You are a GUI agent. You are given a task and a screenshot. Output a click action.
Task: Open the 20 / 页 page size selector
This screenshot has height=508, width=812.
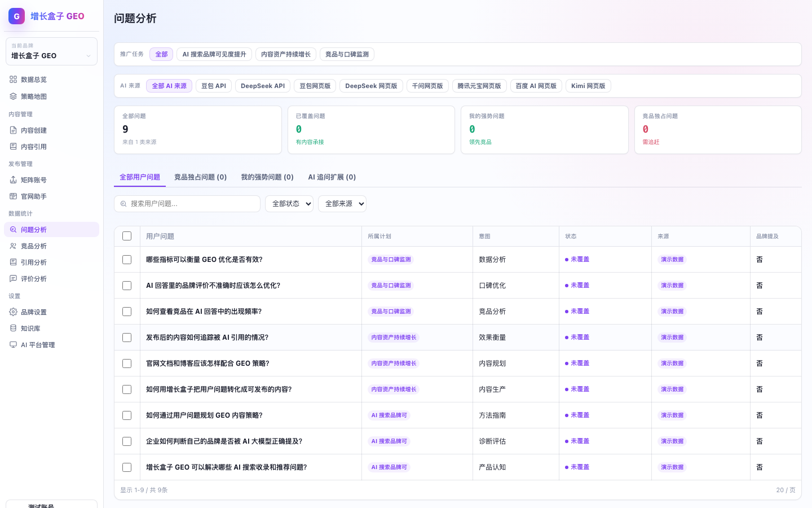(x=785, y=490)
